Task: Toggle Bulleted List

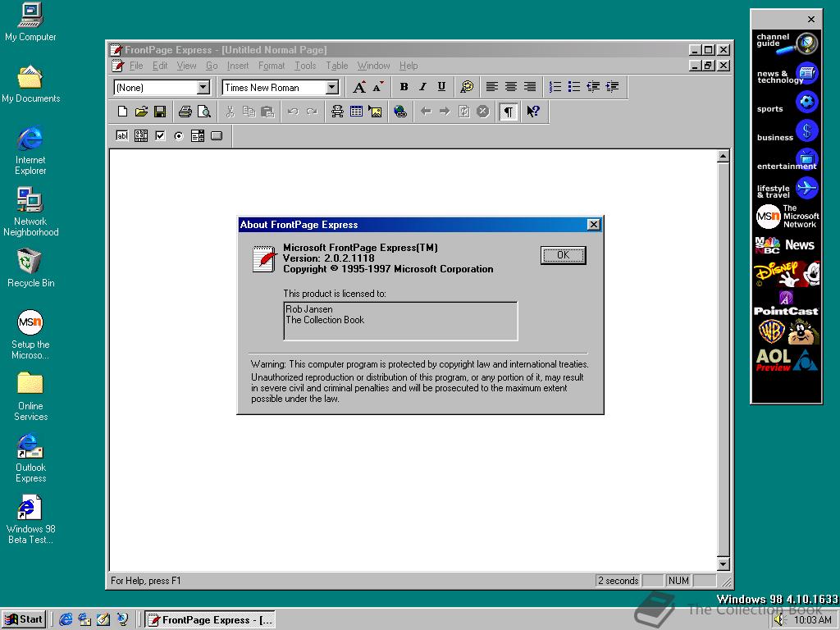Action: (x=574, y=87)
